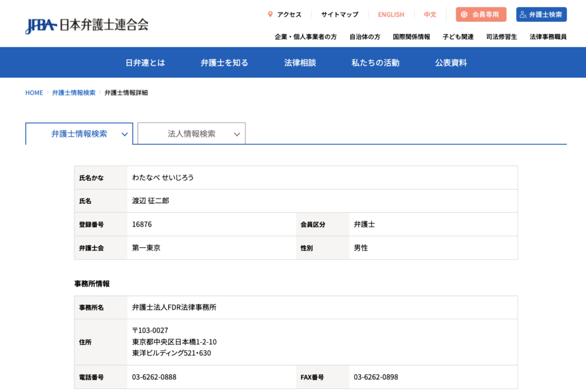
Task: Expand the 法人情報検索 tab chevron
Action: [237, 134]
